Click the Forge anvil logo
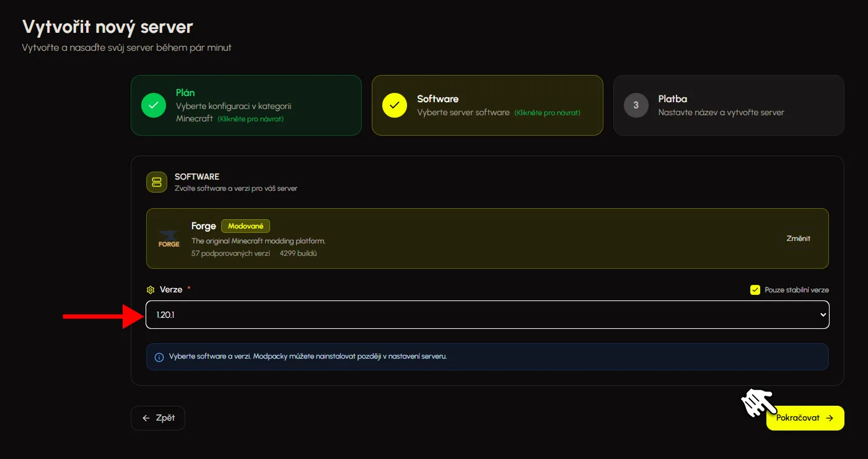 [x=169, y=238]
